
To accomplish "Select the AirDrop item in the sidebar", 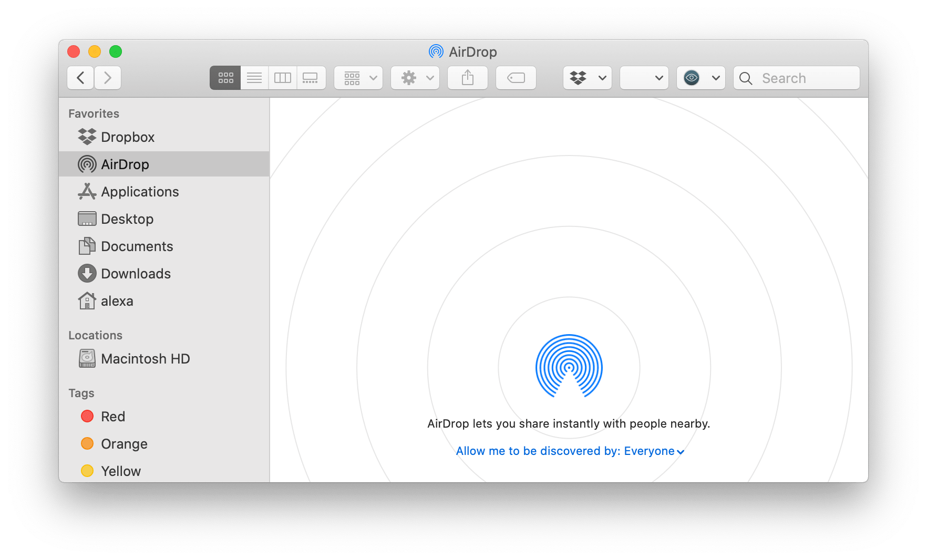I will pos(125,164).
